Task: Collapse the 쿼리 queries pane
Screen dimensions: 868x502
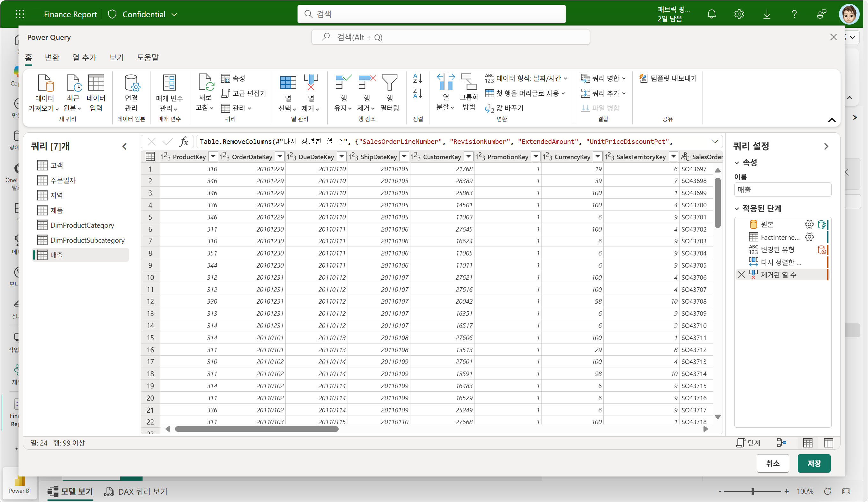Action: 125,146
